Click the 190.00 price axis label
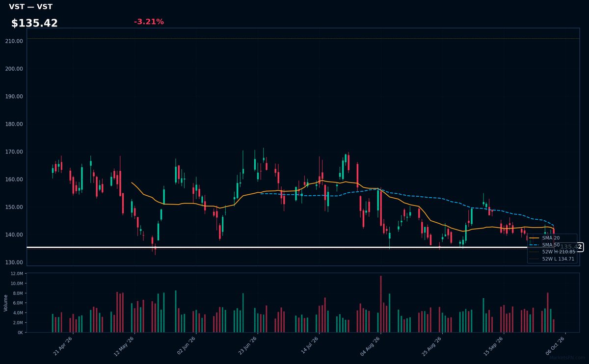 pyautogui.click(x=14, y=97)
